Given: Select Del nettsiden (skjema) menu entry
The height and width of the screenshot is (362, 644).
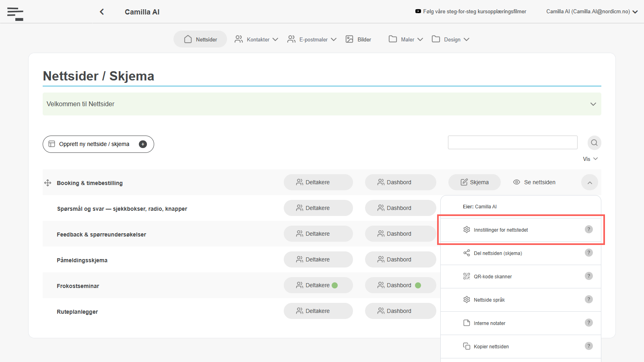Looking at the screenshot, I should coord(521,253).
